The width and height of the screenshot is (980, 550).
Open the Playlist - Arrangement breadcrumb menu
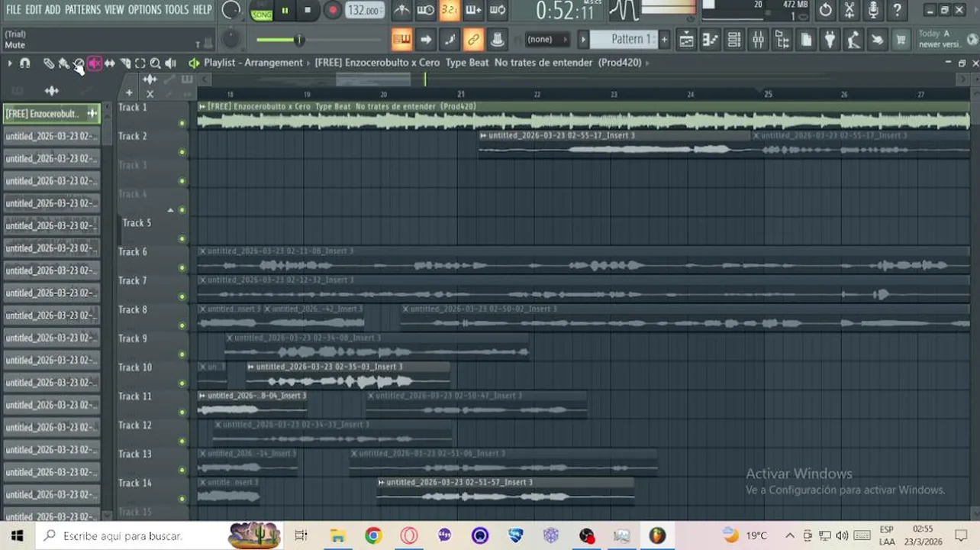pyautogui.click(x=253, y=63)
